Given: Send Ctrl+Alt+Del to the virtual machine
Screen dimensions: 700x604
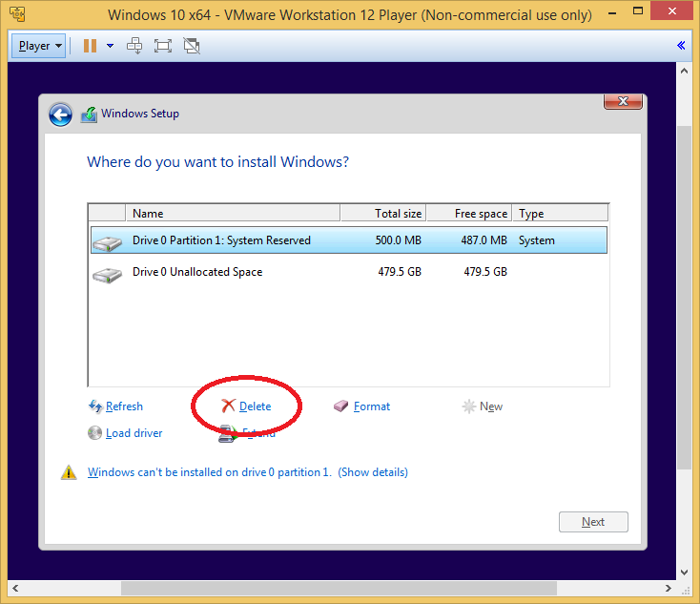Looking at the screenshot, I should click(x=134, y=46).
